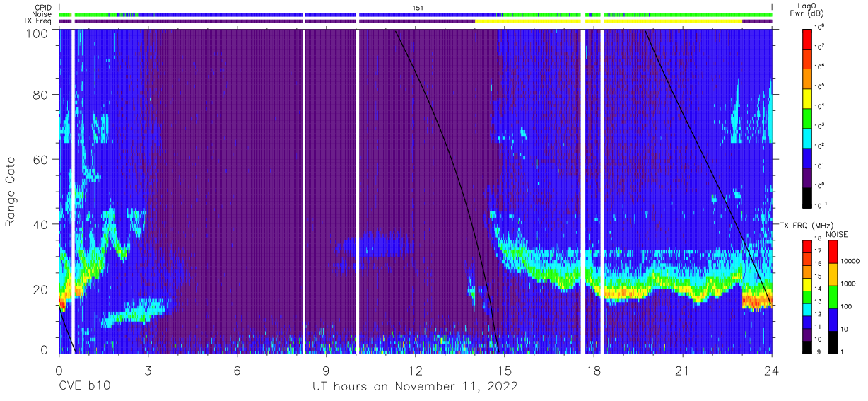This screenshot has width=868, height=401.
Task: Click the faint blue scatter patch near hour 10
Action: click(373, 246)
